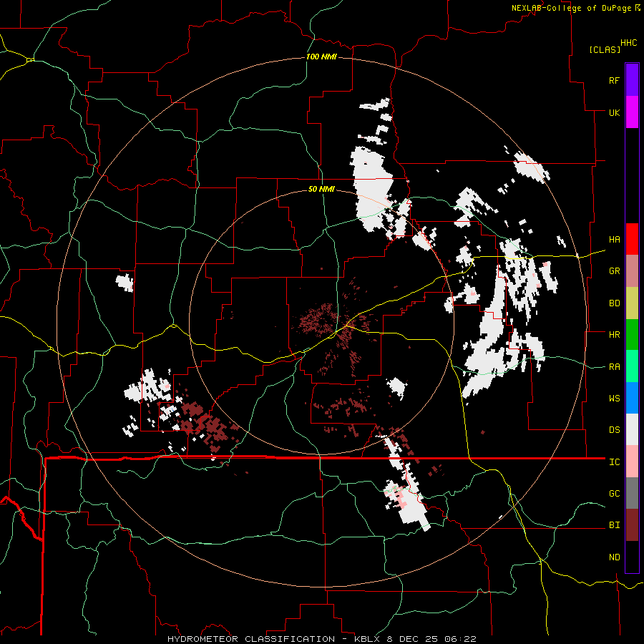Screen dimensions: 644x644
Task: Click the HA legend label
Action: coord(614,240)
